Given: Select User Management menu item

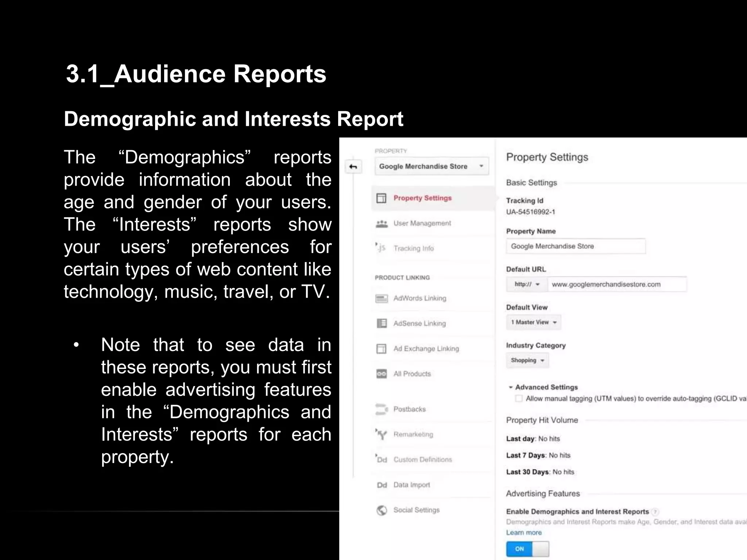Looking at the screenshot, I should point(433,223).
